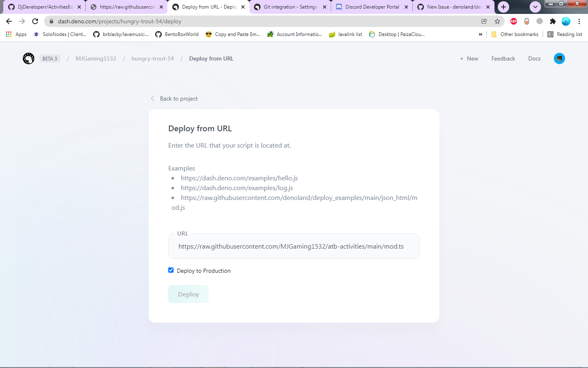Select the Git integration Settings tab

290,7
